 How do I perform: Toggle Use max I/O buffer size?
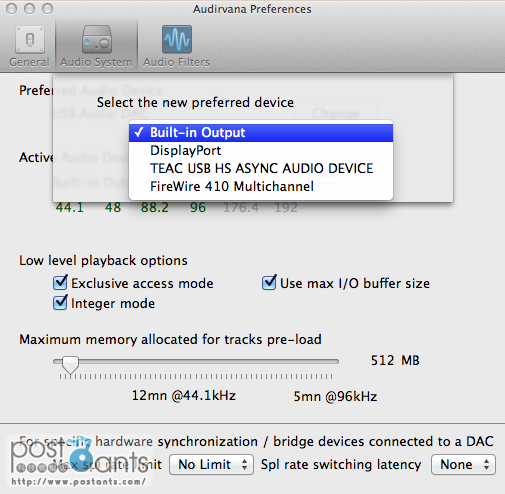tap(269, 283)
